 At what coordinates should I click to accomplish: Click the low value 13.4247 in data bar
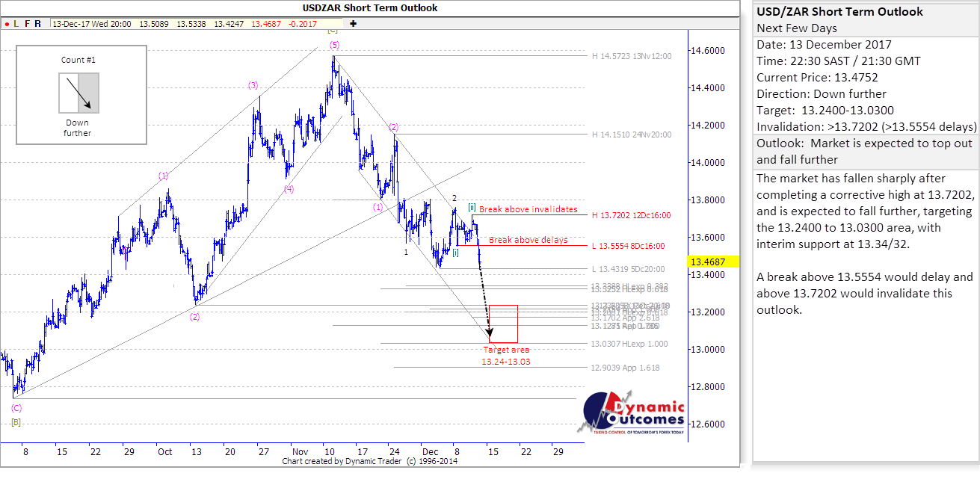pyautogui.click(x=229, y=24)
